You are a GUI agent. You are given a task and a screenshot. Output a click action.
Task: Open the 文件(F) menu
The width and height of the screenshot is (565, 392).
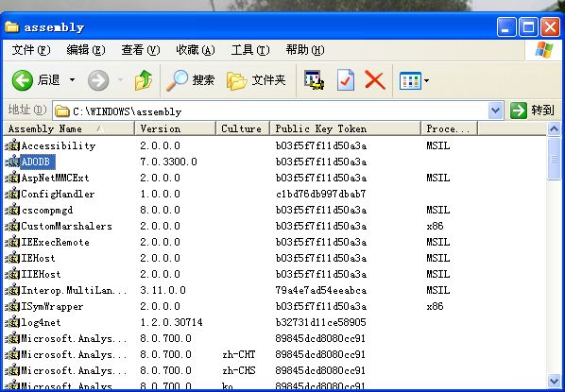click(31, 50)
